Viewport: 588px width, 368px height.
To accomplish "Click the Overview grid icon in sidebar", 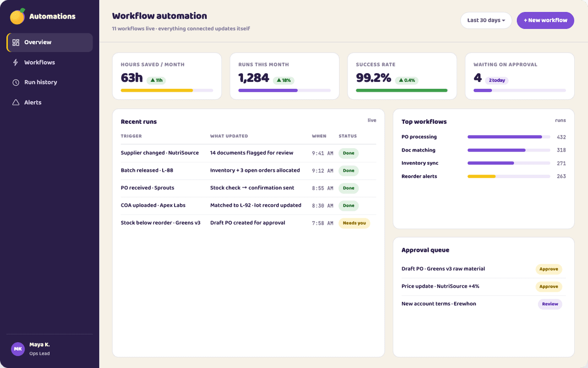I will click(x=16, y=42).
